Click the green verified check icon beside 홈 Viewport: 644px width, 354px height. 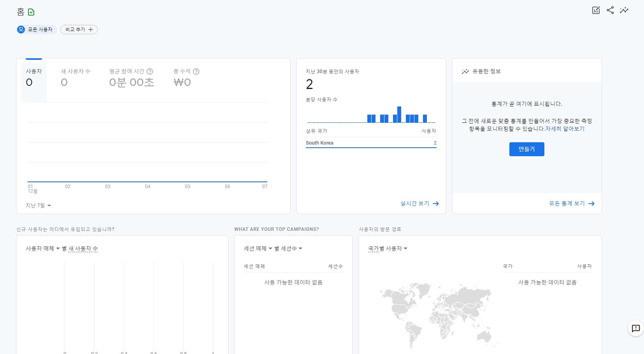31,12
